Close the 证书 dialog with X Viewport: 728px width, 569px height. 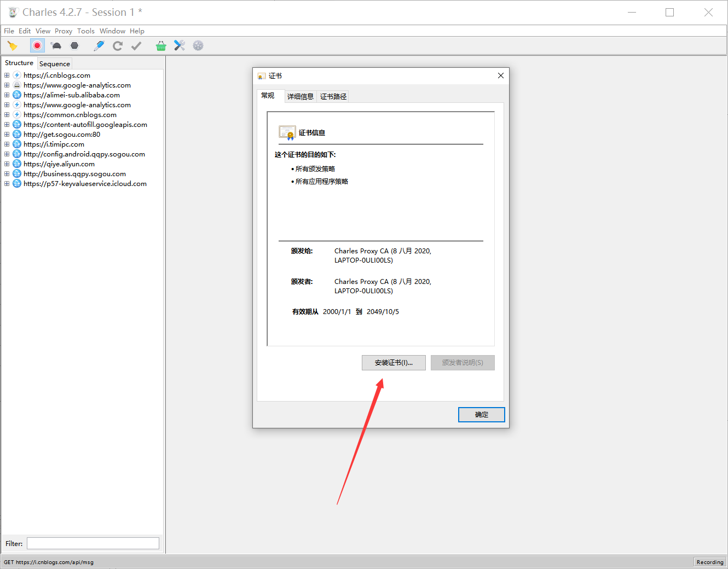click(x=501, y=76)
